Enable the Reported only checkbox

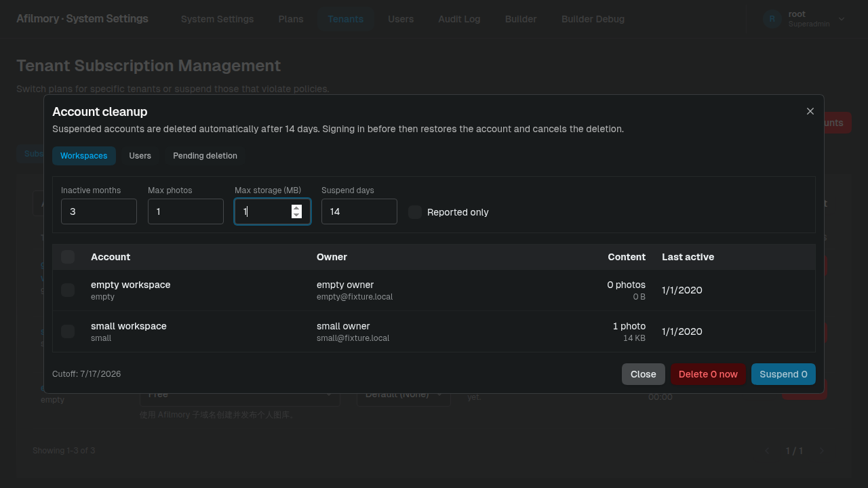(415, 212)
